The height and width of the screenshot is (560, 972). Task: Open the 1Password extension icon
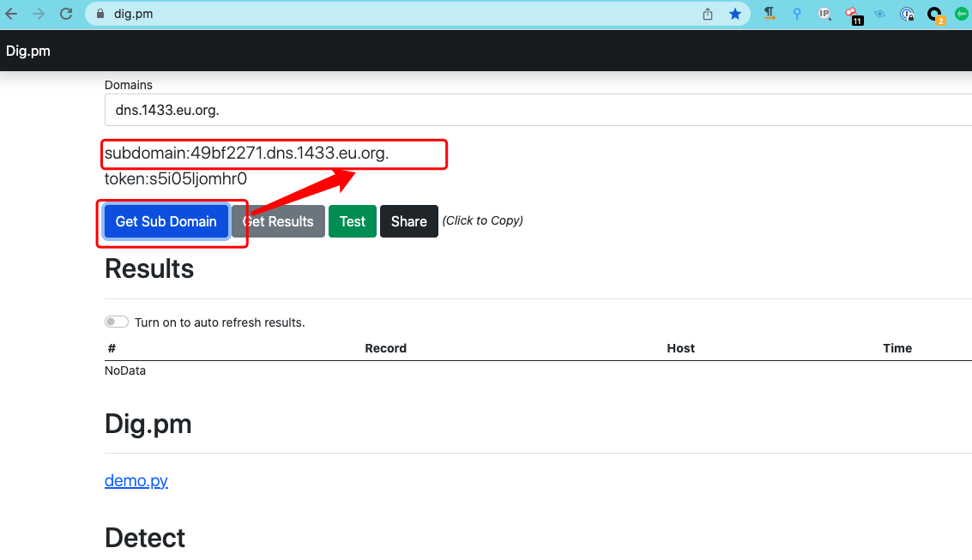pos(907,14)
